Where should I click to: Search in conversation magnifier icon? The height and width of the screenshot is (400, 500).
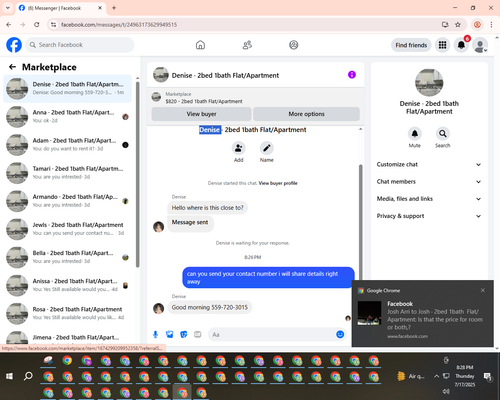(x=443, y=134)
